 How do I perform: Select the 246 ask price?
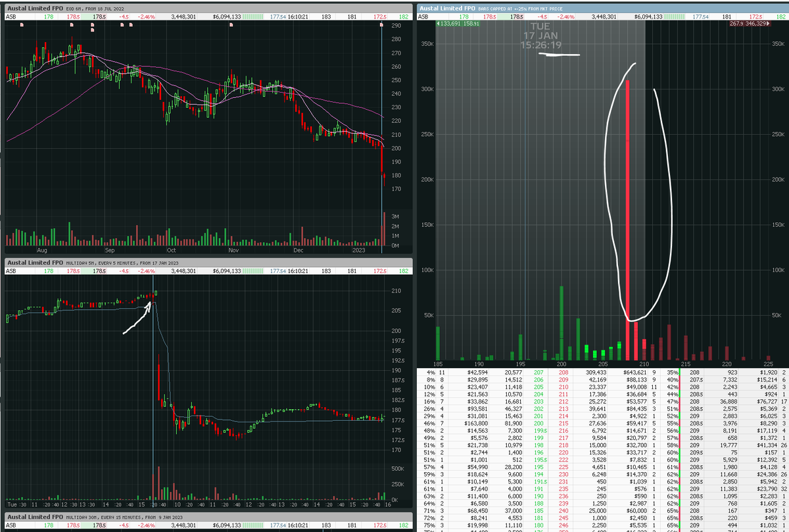click(562, 525)
